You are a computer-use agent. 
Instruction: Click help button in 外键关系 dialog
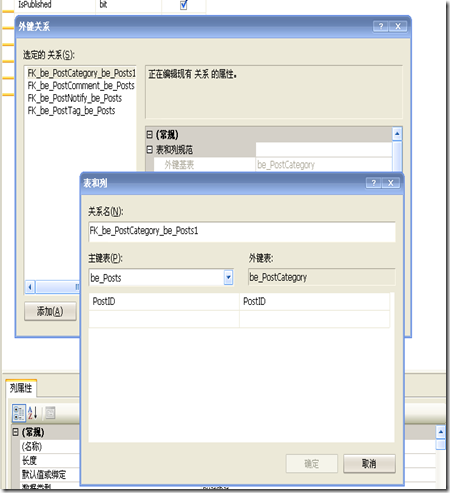point(381,26)
